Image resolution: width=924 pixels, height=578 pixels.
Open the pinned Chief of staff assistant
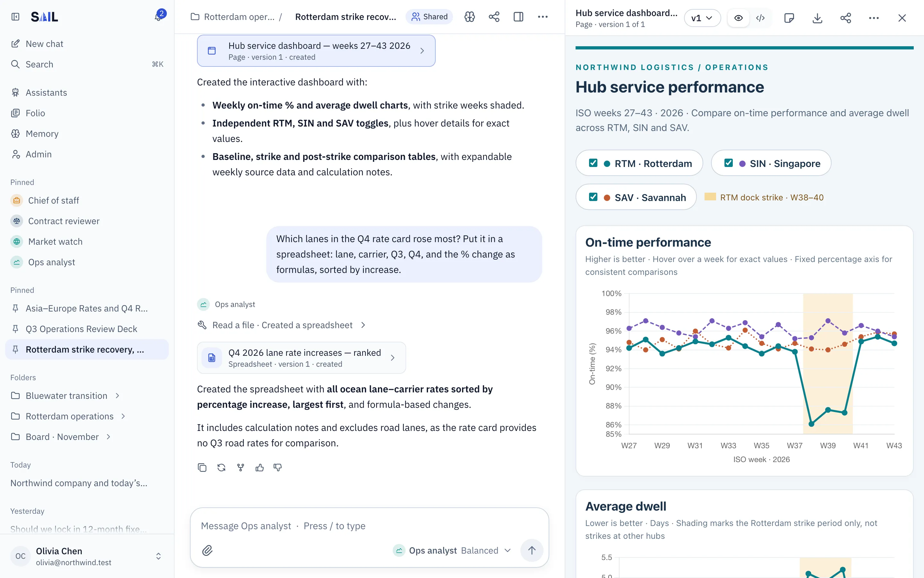[87, 200]
